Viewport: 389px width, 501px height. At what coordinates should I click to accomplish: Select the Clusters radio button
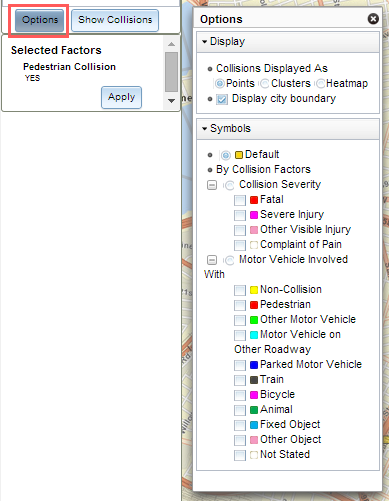click(x=265, y=83)
